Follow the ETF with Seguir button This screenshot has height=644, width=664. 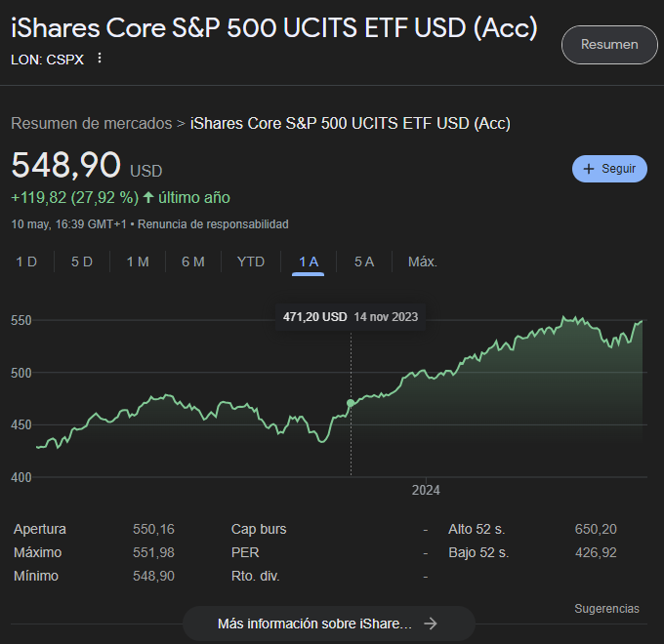pyautogui.click(x=609, y=169)
